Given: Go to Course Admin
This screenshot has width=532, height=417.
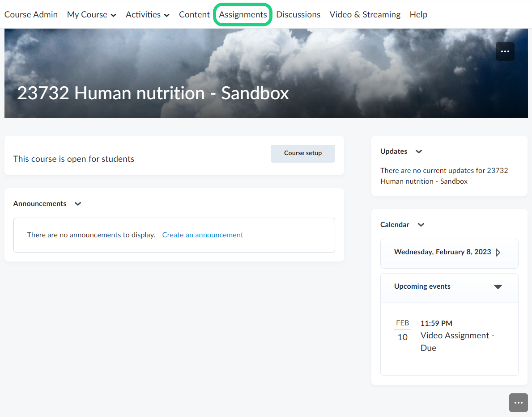Looking at the screenshot, I should click(31, 15).
